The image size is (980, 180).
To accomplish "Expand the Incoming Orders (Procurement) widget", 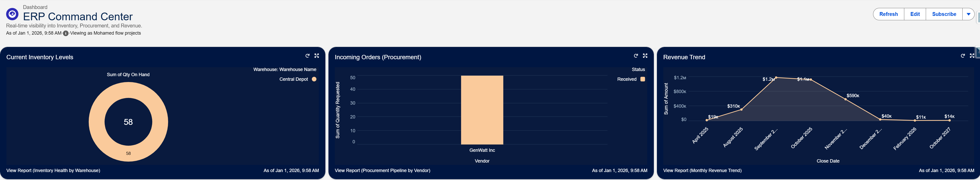I will (645, 56).
